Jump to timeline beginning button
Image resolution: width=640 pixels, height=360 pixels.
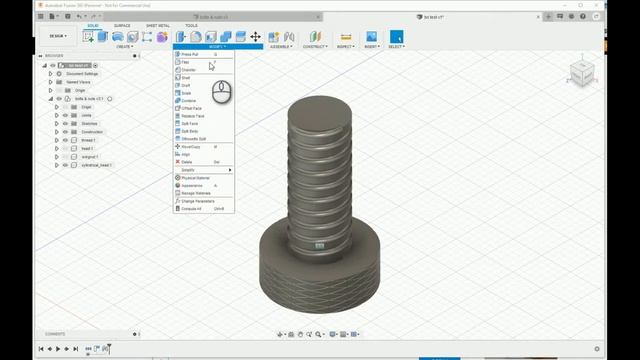tap(41, 349)
